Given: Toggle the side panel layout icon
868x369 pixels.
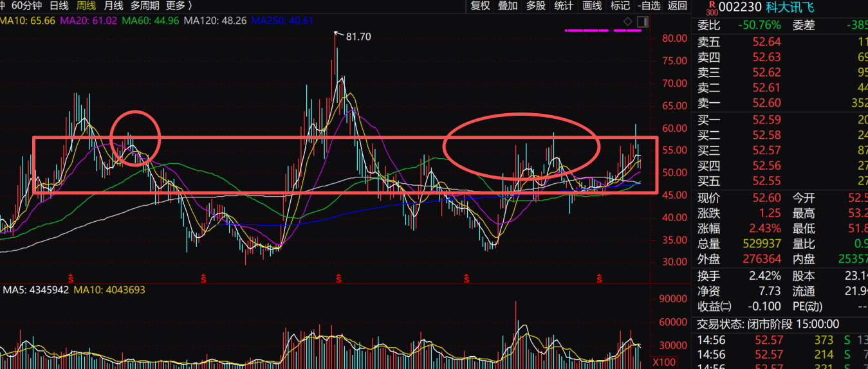Looking at the screenshot, I should tap(642, 22).
